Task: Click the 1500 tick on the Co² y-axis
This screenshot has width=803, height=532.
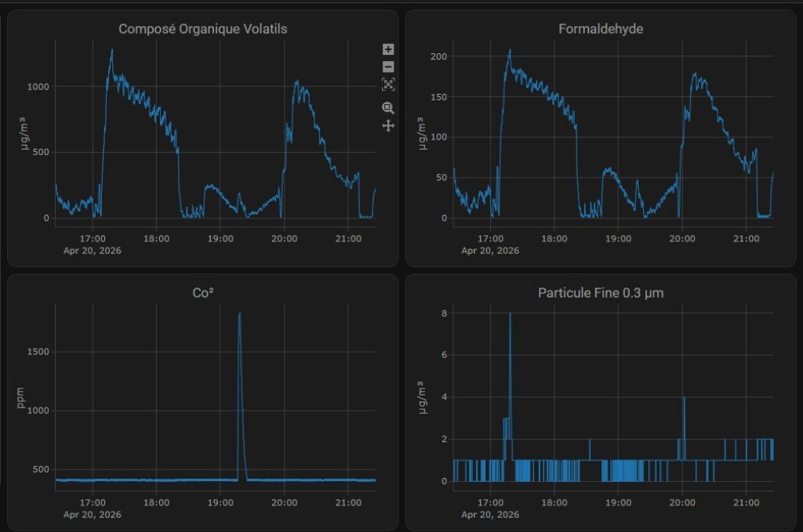Action: [38, 352]
